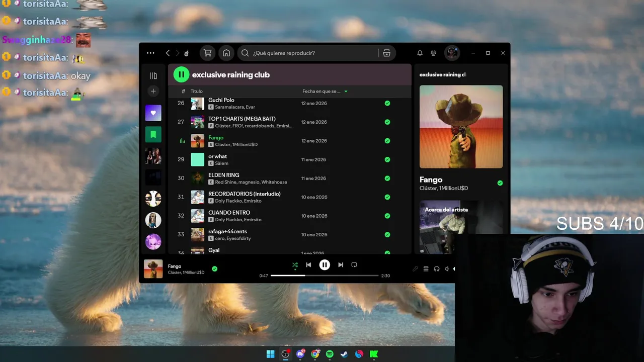Open 'Acerca del artista' card
This screenshot has width=644, height=362.
tap(461, 227)
